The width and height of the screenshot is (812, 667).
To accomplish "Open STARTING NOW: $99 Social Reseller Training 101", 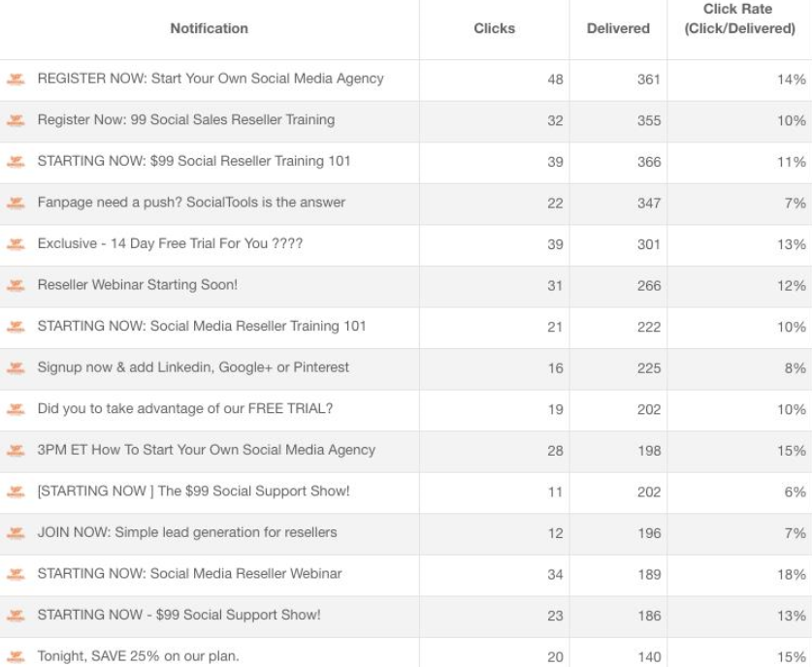I will pos(194,161).
